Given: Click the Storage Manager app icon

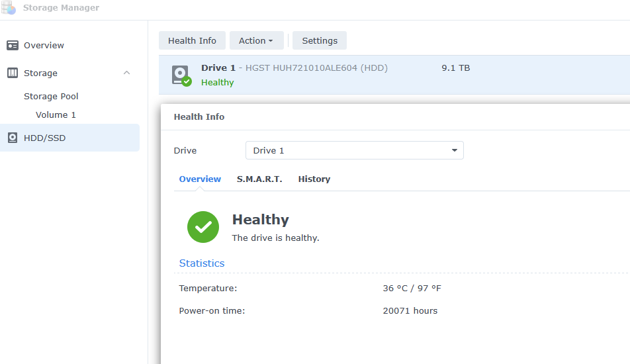Looking at the screenshot, I should point(9,8).
